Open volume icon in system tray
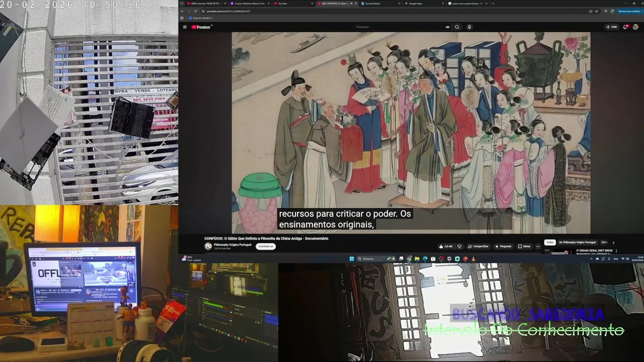Screen dimensions: 644x362 628,259
